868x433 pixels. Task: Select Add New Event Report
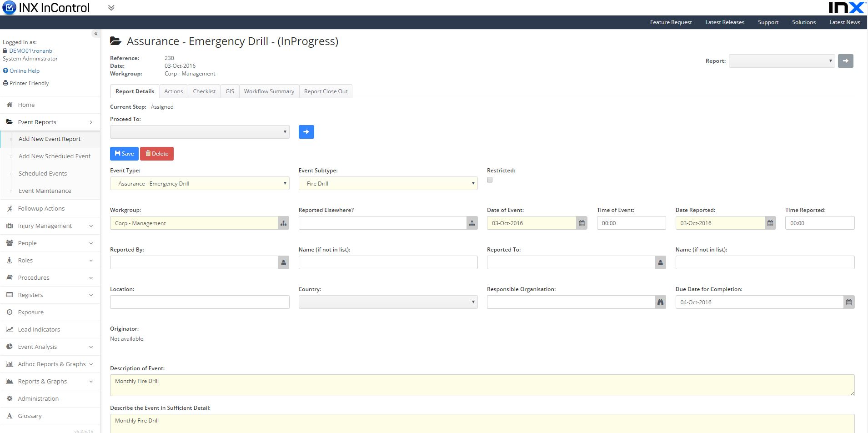(50, 139)
